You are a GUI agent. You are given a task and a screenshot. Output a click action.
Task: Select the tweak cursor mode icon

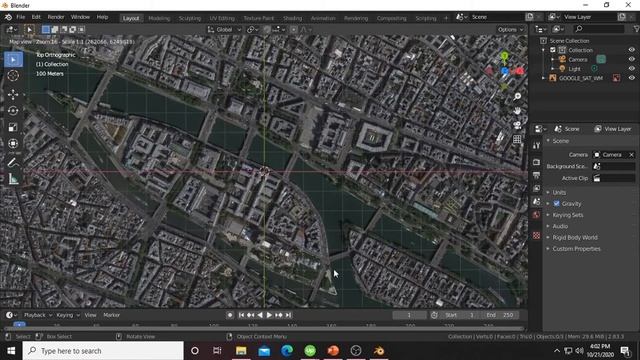pyautogui.click(x=29, y=29)
